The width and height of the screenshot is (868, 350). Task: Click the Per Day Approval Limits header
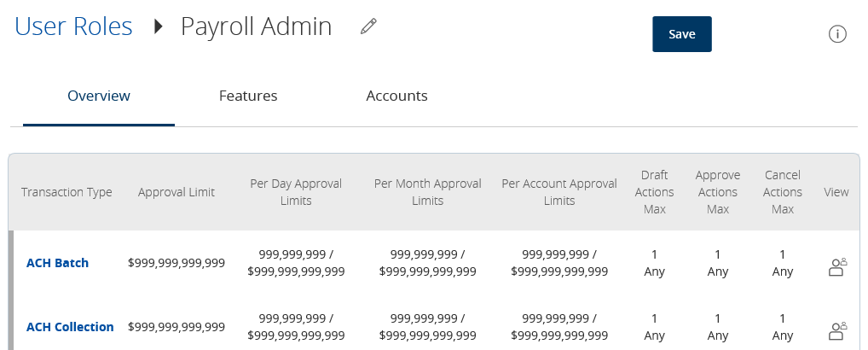click(296, 192)
